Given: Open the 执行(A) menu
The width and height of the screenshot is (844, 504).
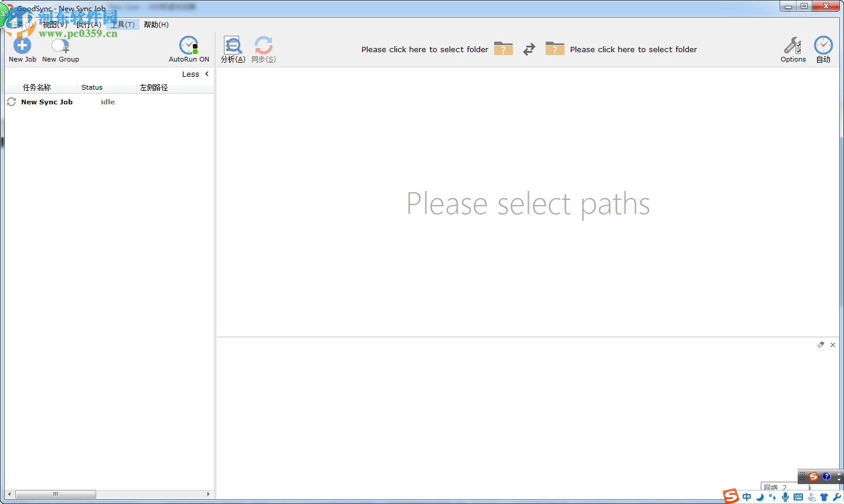Looking at the screenshot, I should click(89, 25).
